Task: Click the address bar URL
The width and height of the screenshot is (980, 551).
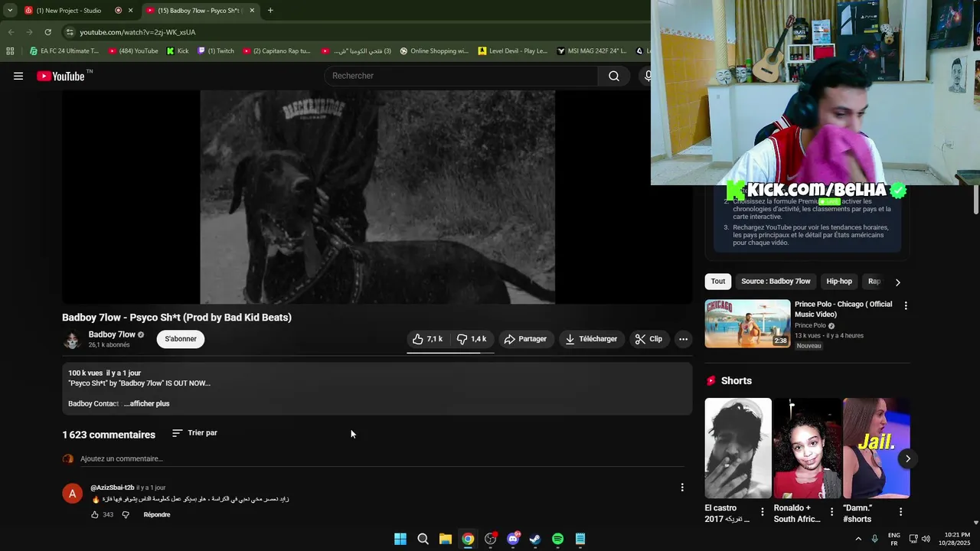Action: click(x=138, y=32)
